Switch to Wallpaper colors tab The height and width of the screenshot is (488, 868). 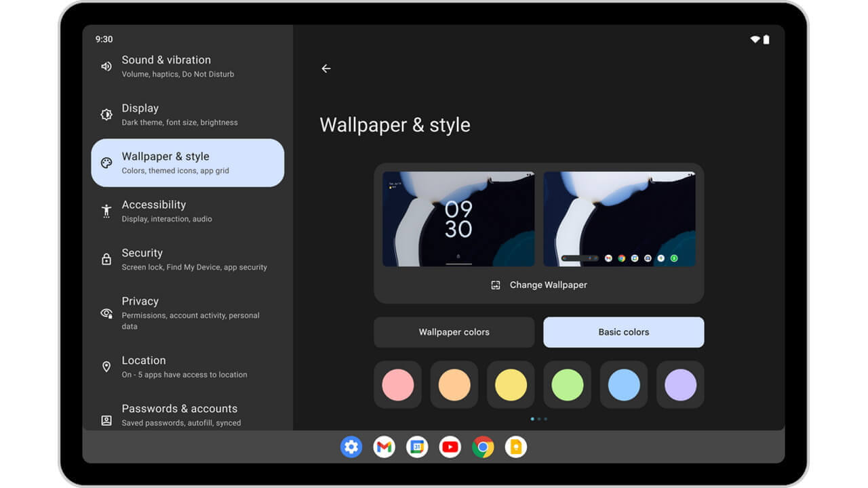454,332
